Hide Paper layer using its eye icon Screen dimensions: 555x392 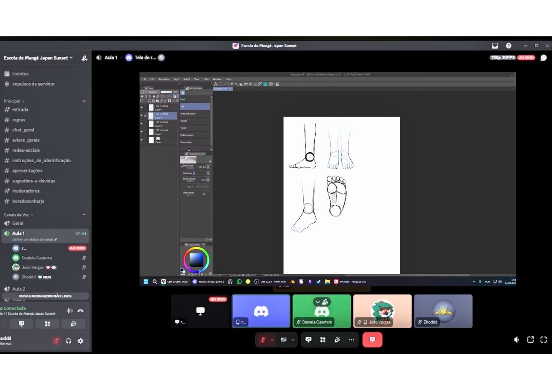(142, 140)
